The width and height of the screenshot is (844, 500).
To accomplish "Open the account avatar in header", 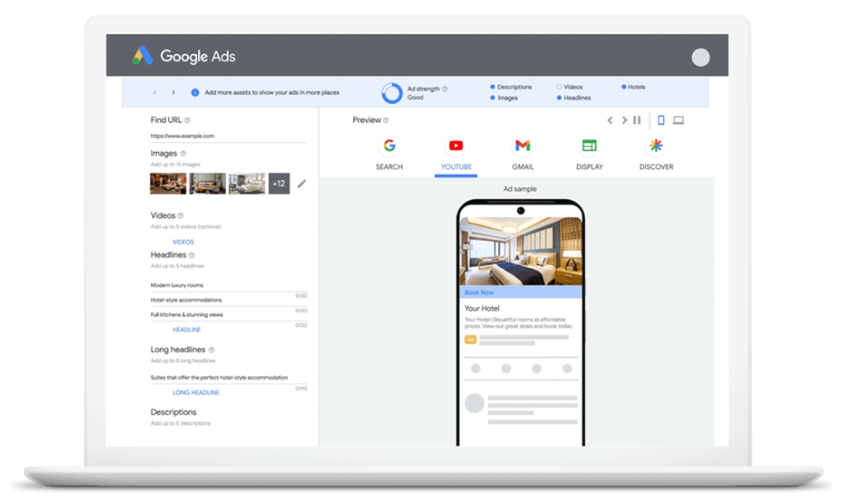I will tap(700, 57).
